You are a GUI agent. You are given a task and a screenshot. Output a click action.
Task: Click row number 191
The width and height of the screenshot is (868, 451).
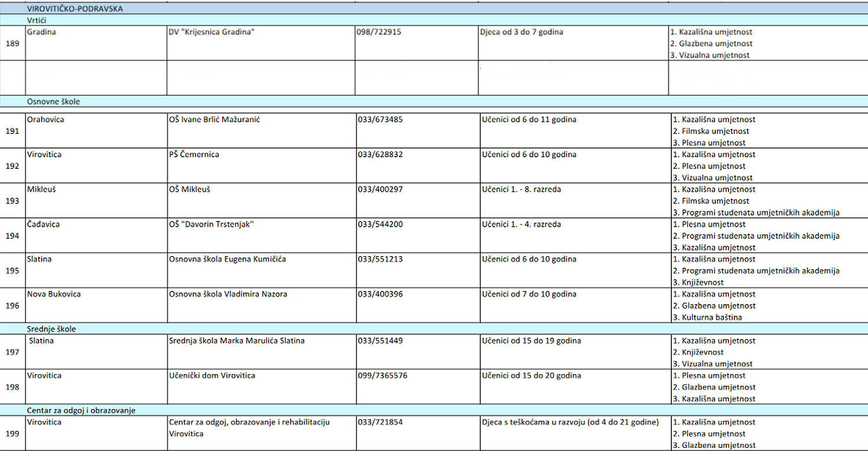[x=12, y=131]
